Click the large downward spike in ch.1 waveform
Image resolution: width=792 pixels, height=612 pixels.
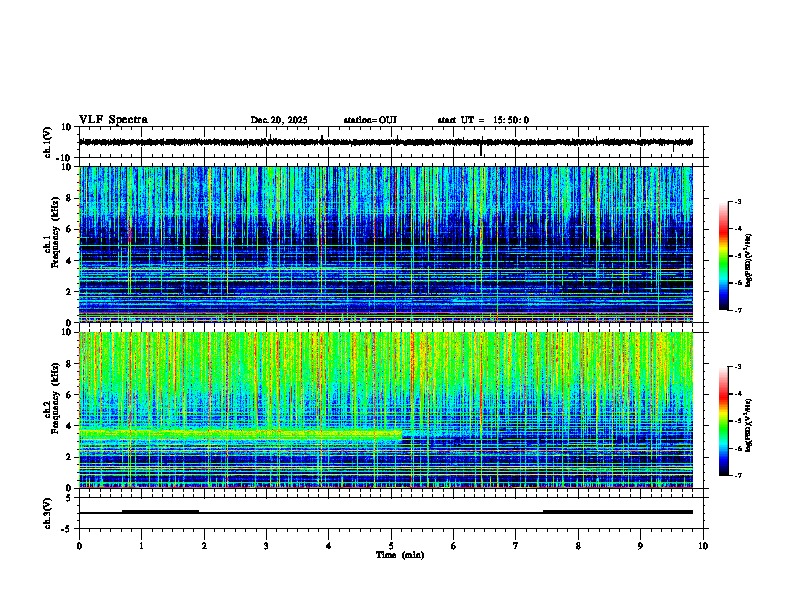(481, 149)
